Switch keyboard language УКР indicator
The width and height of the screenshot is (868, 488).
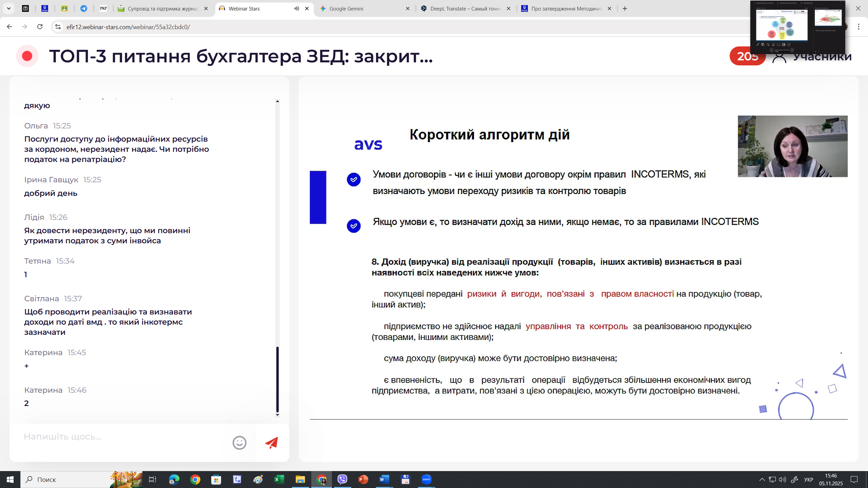click(809, 479)
